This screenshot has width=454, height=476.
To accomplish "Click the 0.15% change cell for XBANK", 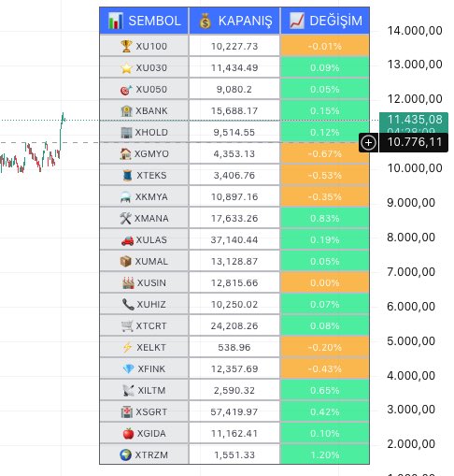I will [x=325, y=110].
